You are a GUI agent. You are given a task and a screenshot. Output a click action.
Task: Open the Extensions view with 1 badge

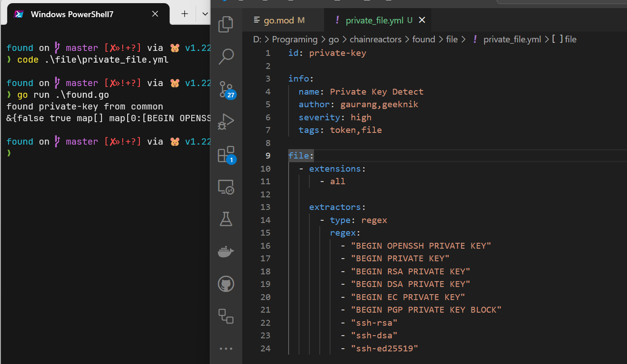coord(226,155)
